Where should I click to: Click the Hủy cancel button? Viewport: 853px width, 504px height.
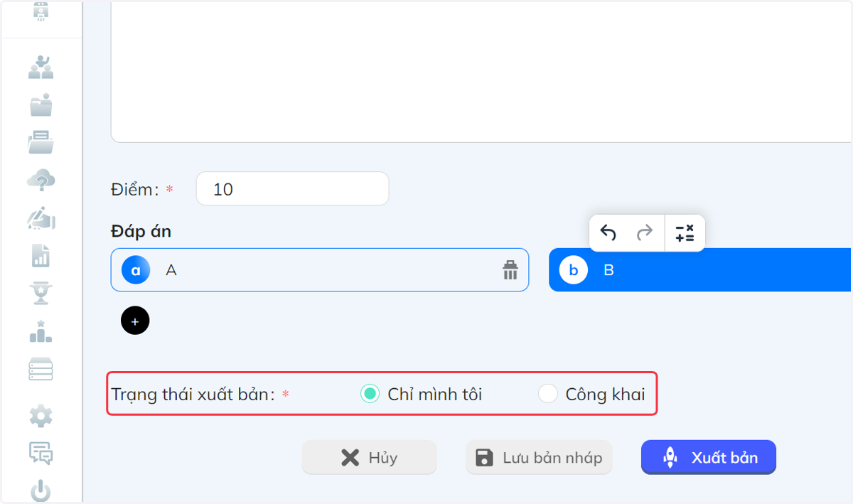[369, 457]
